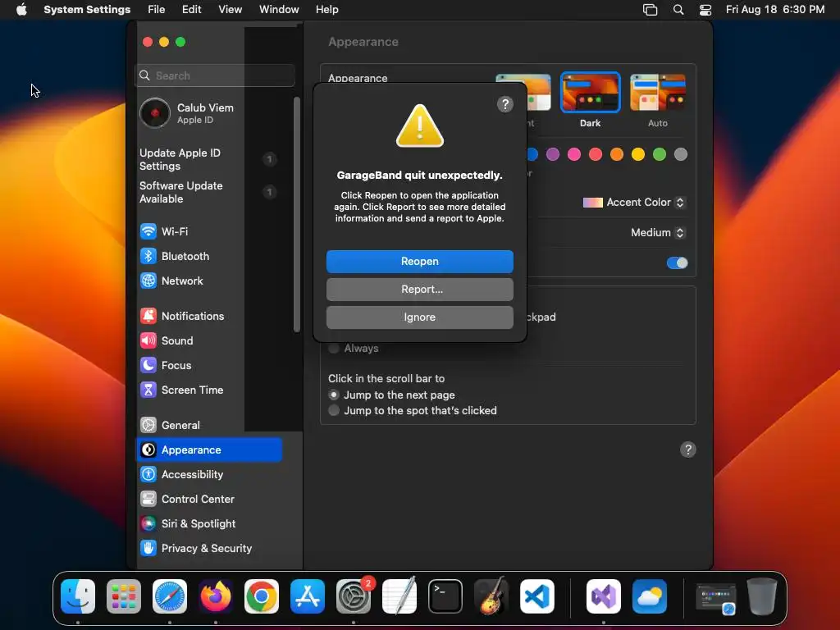This screenshot has height=630, width=840.
Task: Open Spotlight search in menu bar
Action: point(678,10)
